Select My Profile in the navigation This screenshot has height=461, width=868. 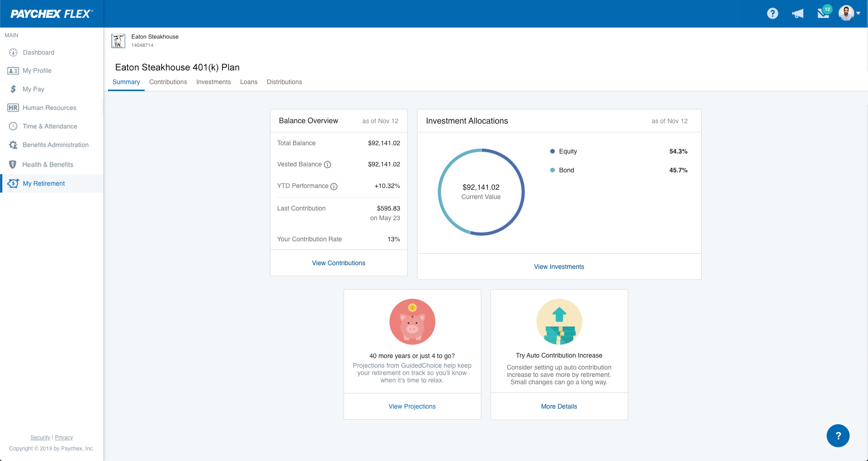pyautogui.click(x=37, y=70)
